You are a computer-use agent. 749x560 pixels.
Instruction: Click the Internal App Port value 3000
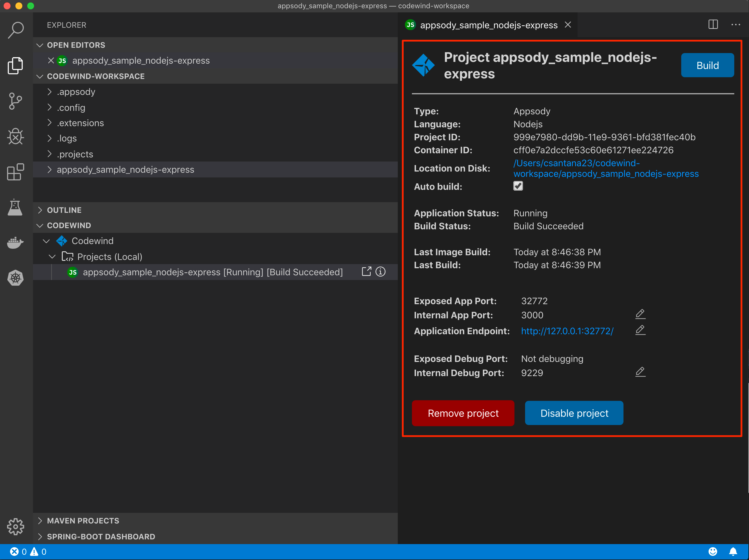(532, 315)
